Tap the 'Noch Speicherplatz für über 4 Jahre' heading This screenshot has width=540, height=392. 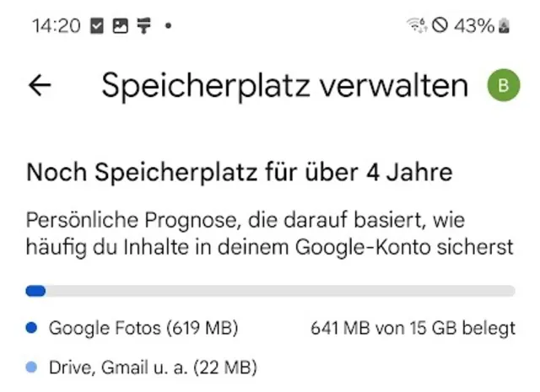pyautogui.click(x=240, y=173)
